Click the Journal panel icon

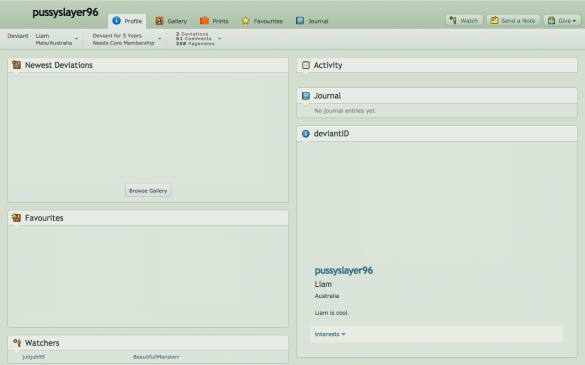pos(306,96)
